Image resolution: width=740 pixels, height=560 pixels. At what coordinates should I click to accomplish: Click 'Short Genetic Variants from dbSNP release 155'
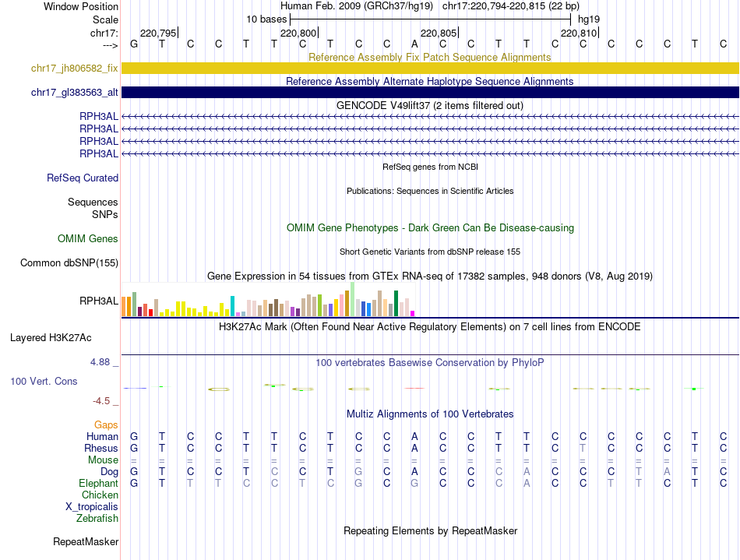pos(430,252)
